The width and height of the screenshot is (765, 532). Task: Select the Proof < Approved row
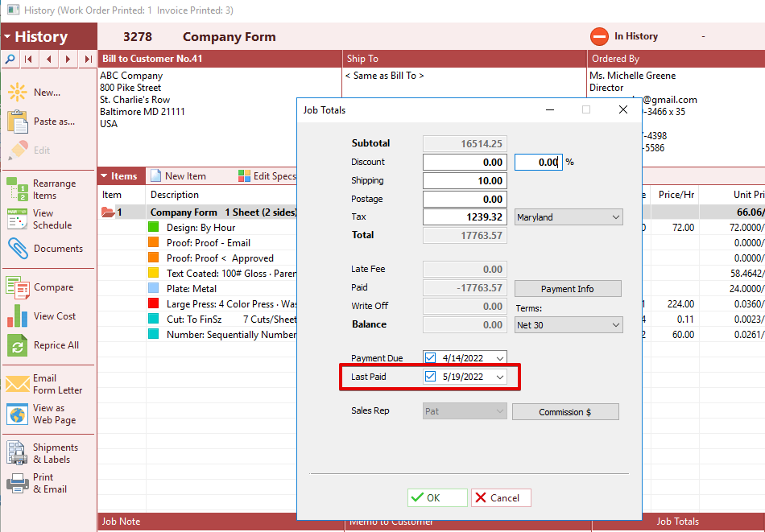pyautogui.click(x=197, y=258)
